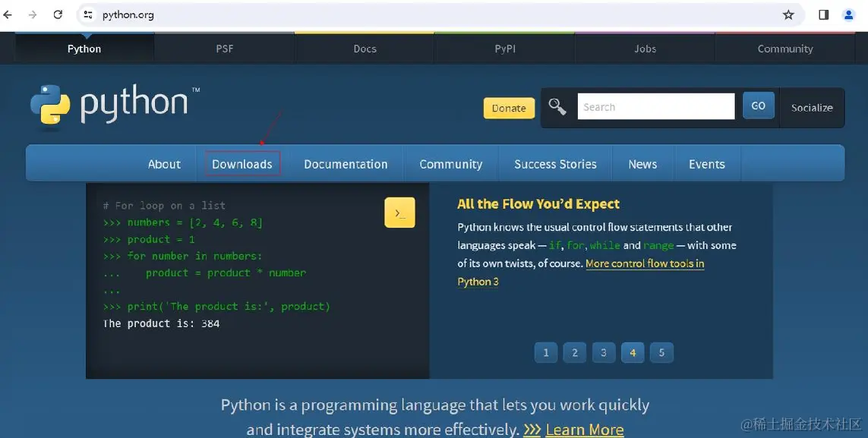Go to slide 1 of the code carousel
The image size is (868, 438).
546,353
